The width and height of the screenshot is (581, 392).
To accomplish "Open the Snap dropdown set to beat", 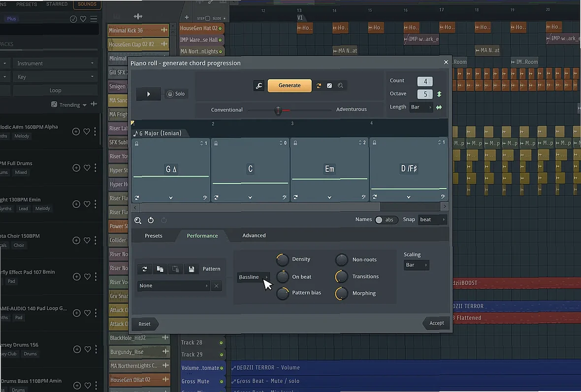I will (431, 219).
